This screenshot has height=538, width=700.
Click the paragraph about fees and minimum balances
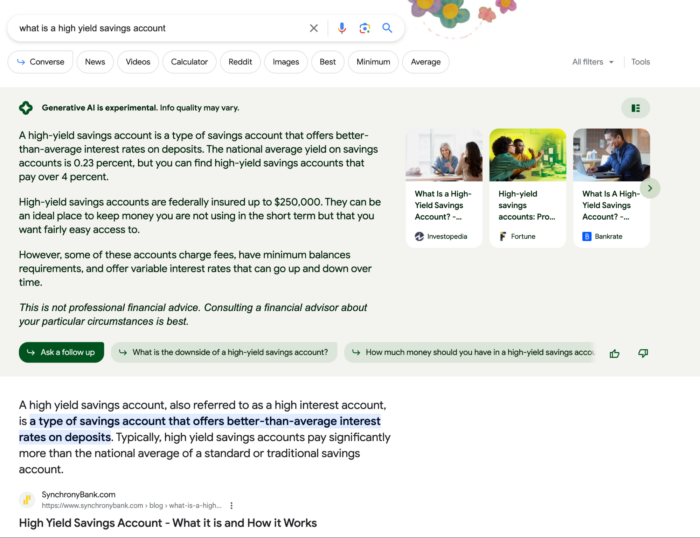pyautogui.click(x=195, y=268)
